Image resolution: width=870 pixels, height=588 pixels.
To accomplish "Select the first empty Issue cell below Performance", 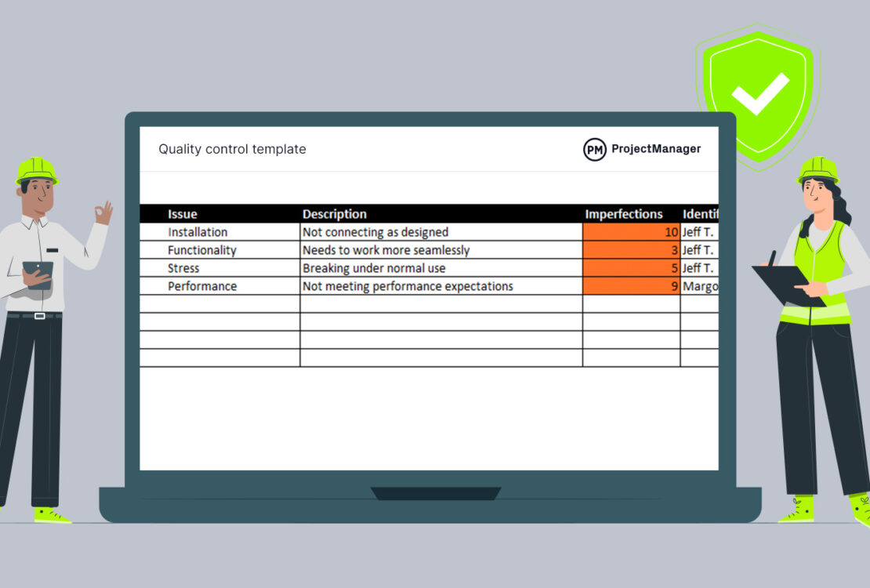I will pyautogui.click(x=219, y=304).
